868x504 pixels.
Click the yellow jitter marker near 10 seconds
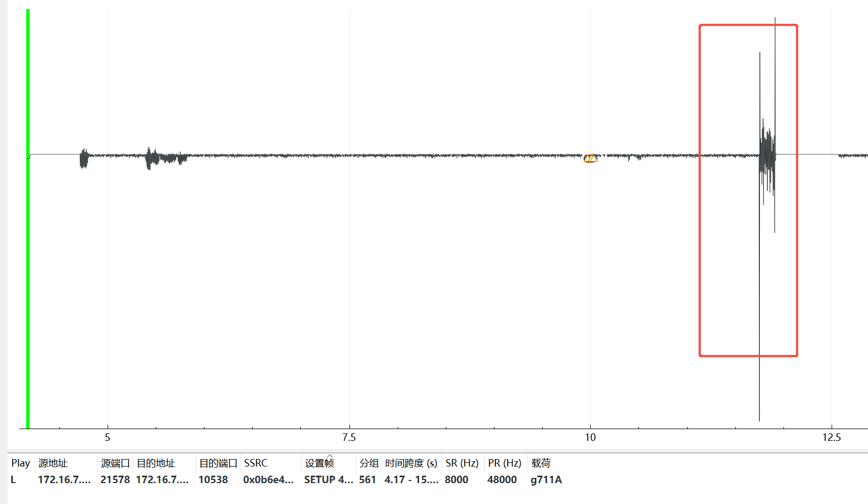pos(590,158)
